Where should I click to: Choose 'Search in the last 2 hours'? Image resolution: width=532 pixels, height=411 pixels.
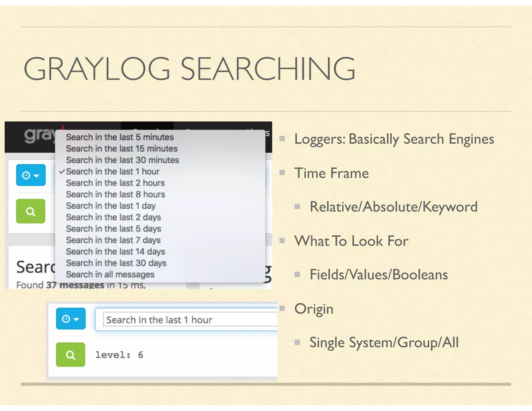click(160, 183)
